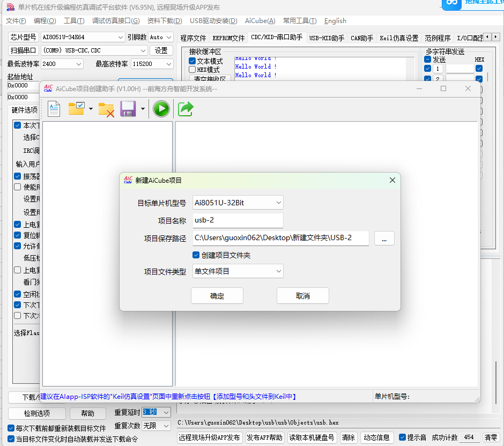The height and width of the screenshot is (446, 504).
Task: Click the 取消 button
Action: tap(303, 295)
